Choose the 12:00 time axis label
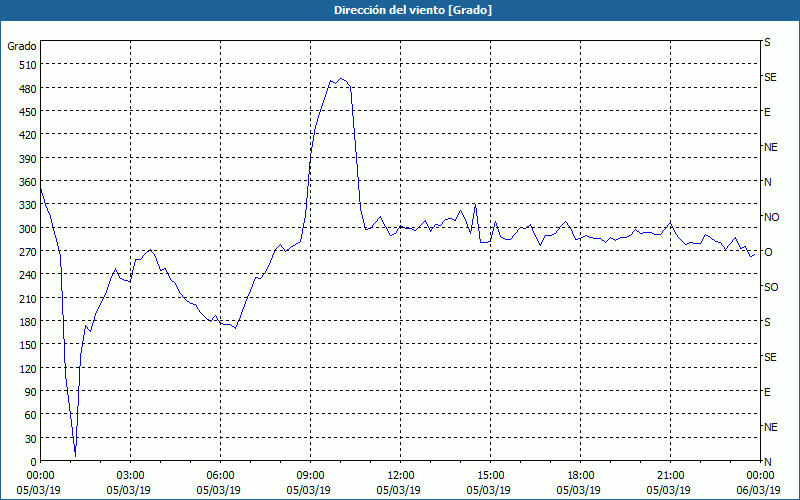800x500 pixels. (401, 476)
